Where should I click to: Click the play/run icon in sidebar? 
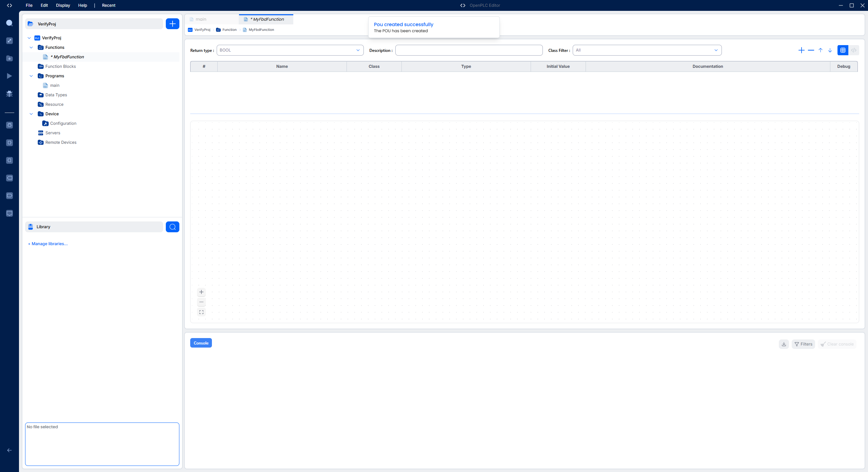9,76
